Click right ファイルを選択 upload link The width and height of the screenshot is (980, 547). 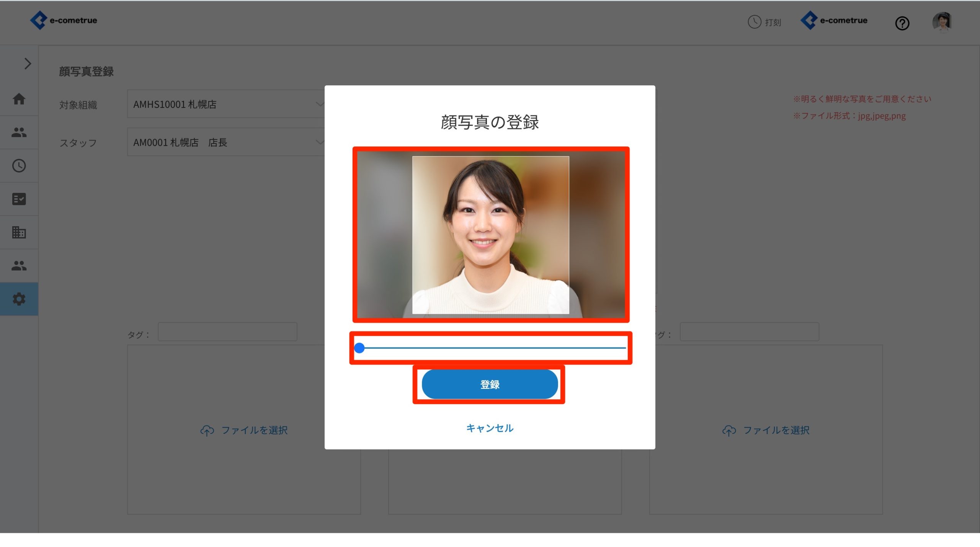(766, 430)
